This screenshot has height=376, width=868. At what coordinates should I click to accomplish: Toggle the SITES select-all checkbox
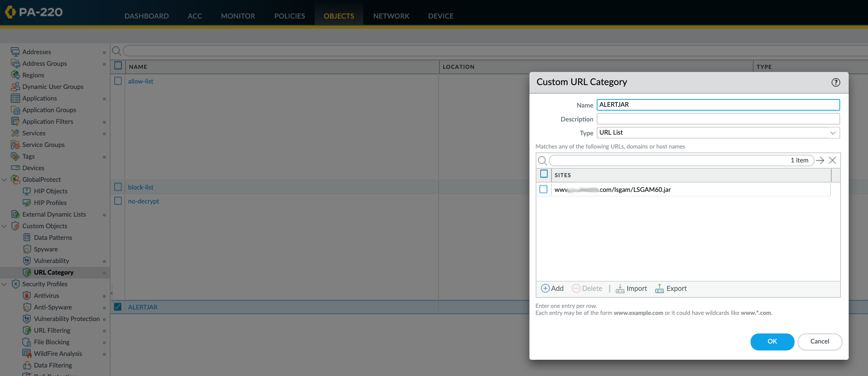point(543,174)
